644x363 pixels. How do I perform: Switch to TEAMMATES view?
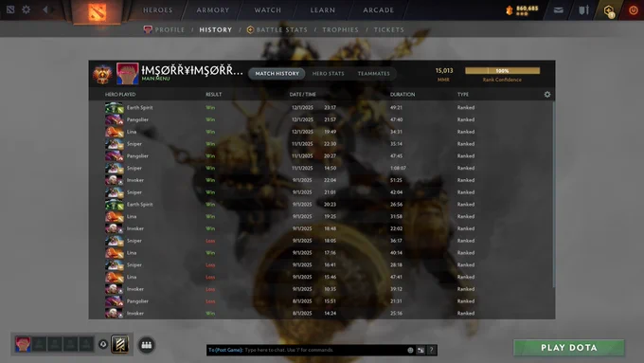373,74
